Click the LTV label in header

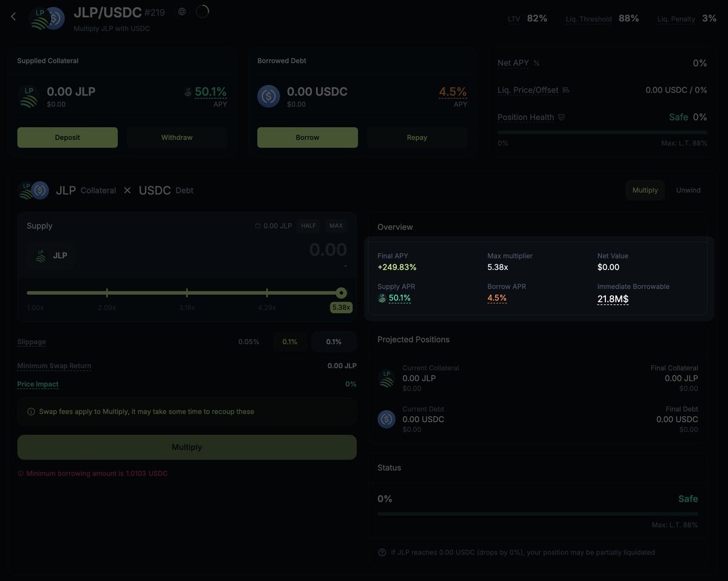click(x=514, y=19)
